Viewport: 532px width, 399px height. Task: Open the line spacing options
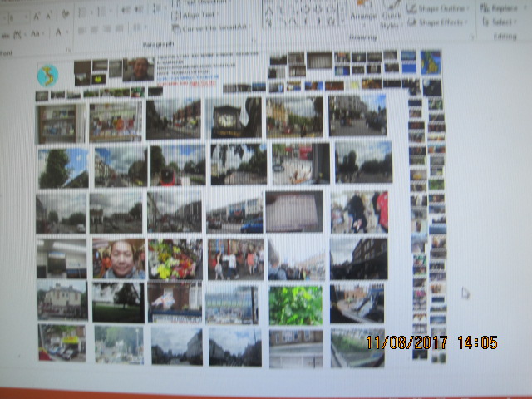[158, 8]
